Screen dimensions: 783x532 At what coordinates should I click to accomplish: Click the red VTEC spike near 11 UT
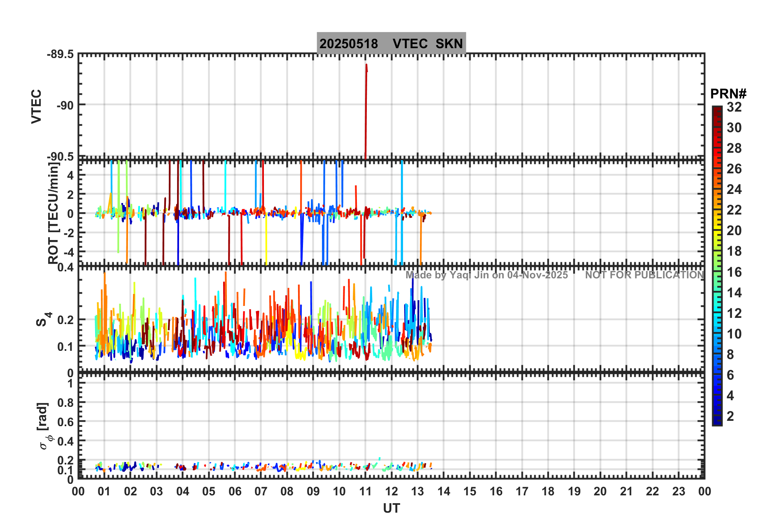[x=366, y=111]
